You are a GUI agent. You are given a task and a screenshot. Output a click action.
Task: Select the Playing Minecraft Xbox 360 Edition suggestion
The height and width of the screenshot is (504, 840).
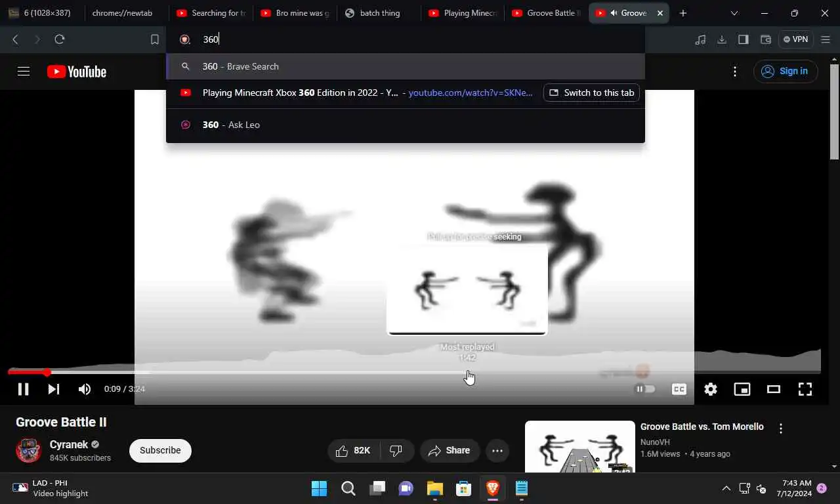click(x=353, y=93)
